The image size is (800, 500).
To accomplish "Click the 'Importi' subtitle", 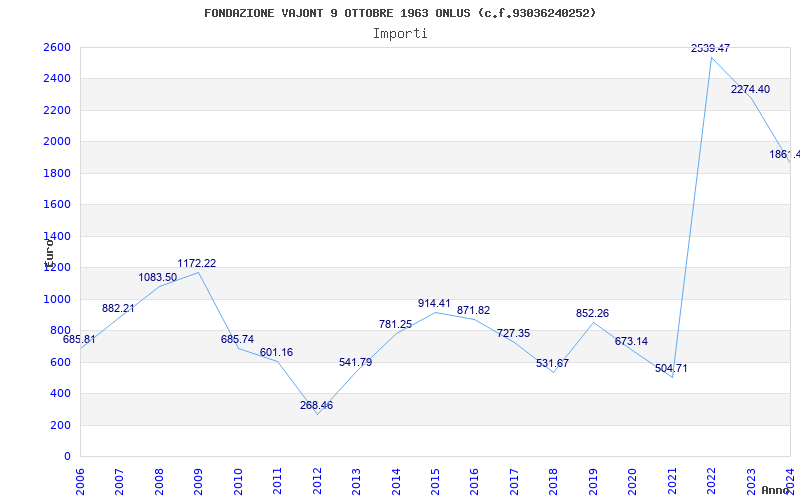I will point(400,34).
